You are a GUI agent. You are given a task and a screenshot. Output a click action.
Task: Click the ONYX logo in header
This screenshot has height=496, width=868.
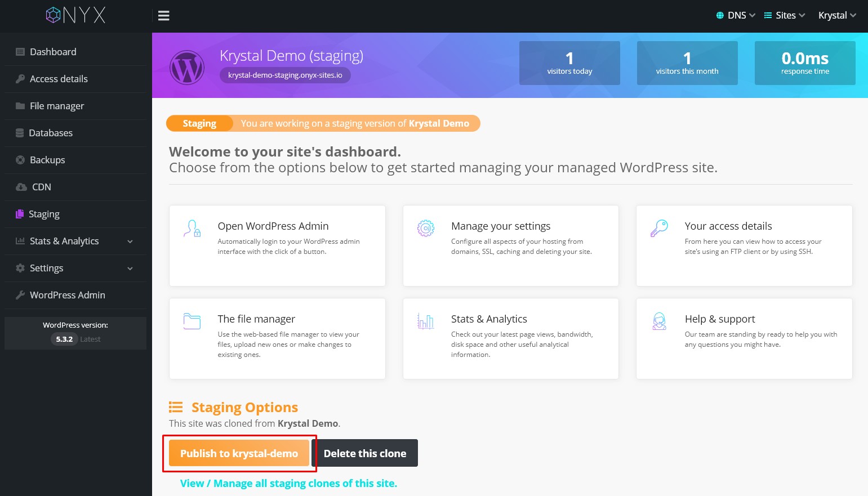pos(75,15)
